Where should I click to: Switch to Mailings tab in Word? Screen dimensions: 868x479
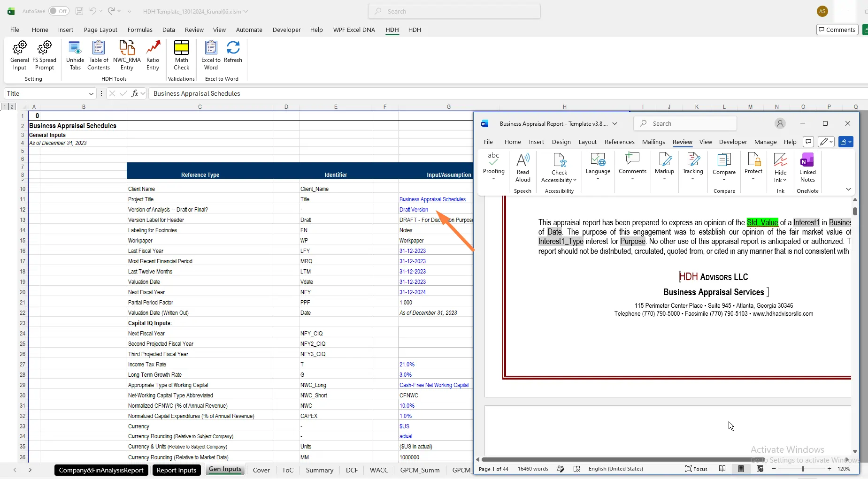click(x=653, y=142)
